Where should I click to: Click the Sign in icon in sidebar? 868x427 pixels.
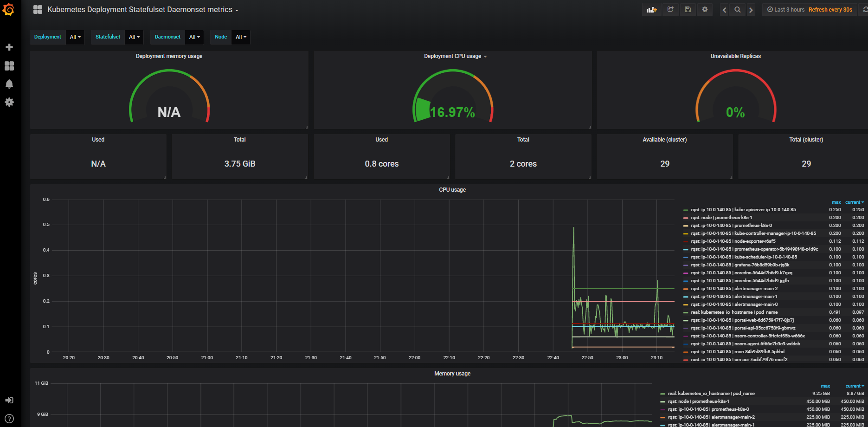(x=9, y=400)
